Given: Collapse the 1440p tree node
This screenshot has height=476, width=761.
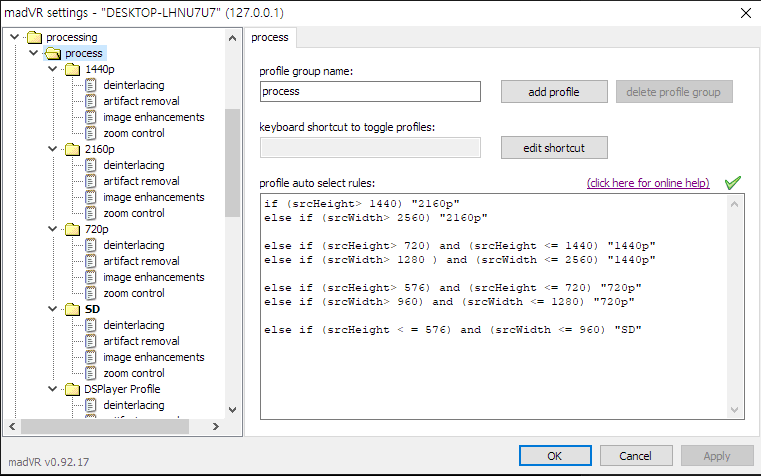Looking at the screenshot, I should [51, 69].
